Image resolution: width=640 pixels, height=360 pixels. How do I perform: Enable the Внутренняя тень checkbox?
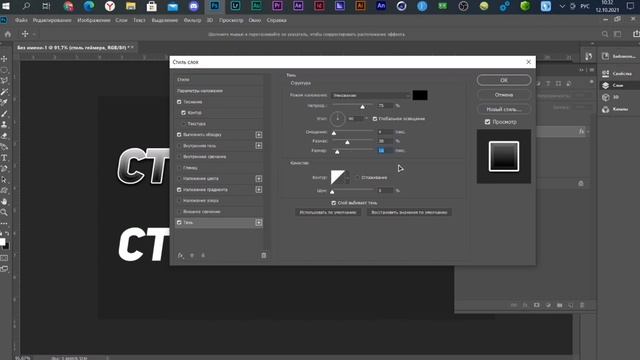pos(179,146)
